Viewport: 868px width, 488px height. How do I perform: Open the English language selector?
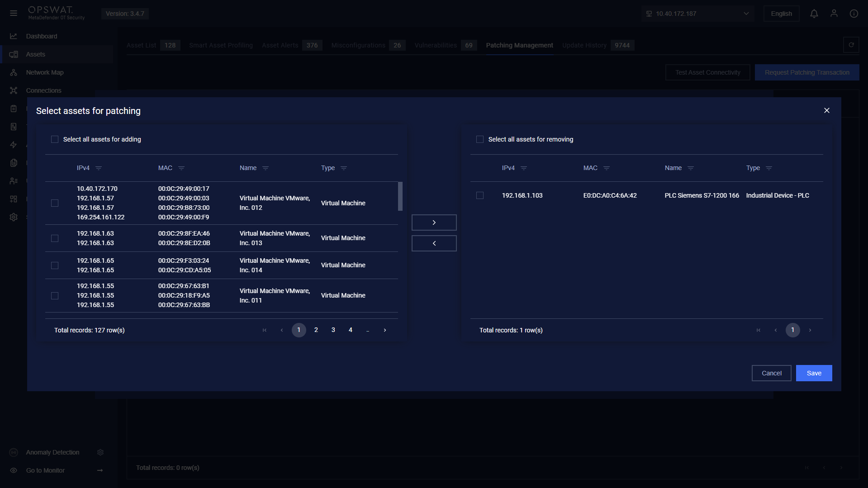tap(781, 14)
